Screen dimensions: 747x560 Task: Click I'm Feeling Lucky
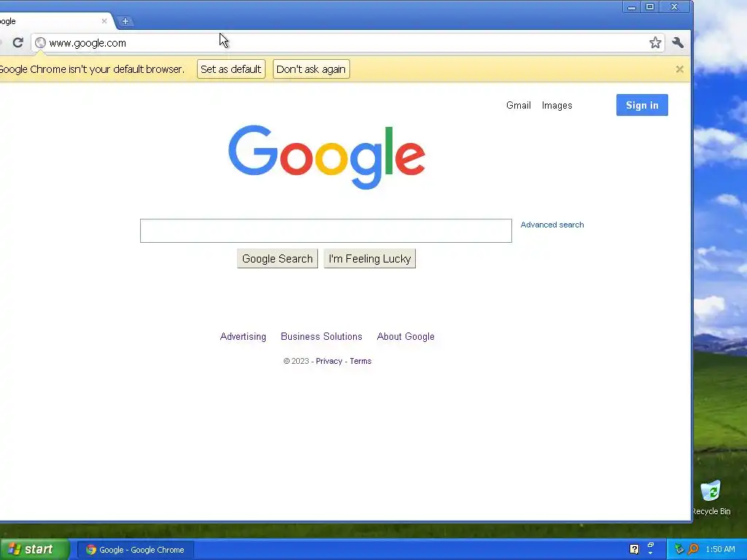tap(370, 259)
